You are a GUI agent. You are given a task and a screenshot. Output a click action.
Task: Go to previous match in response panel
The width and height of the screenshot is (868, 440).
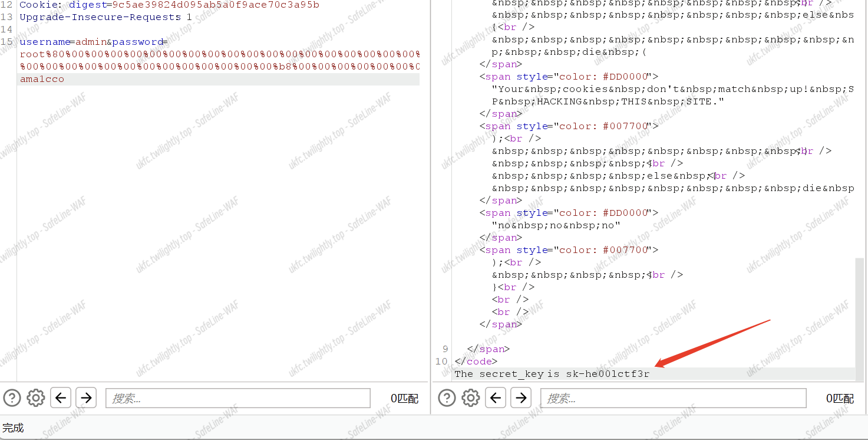[496, 398]
